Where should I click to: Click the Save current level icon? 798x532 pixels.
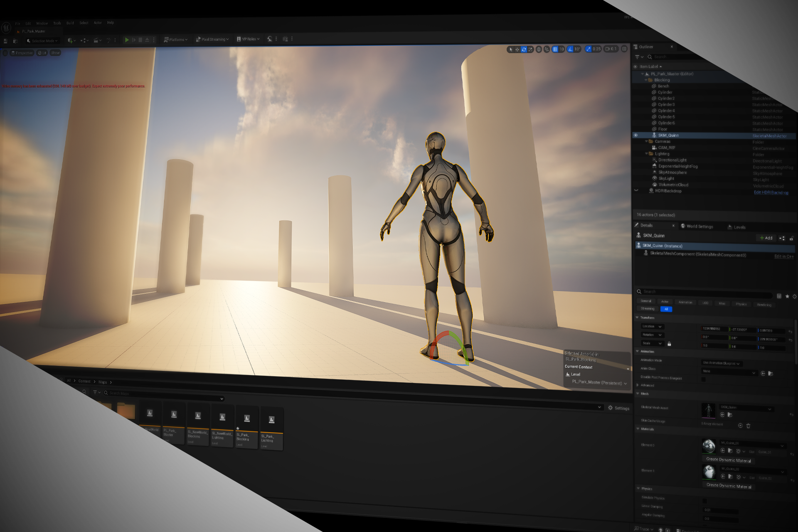click(x=6, y=41)
